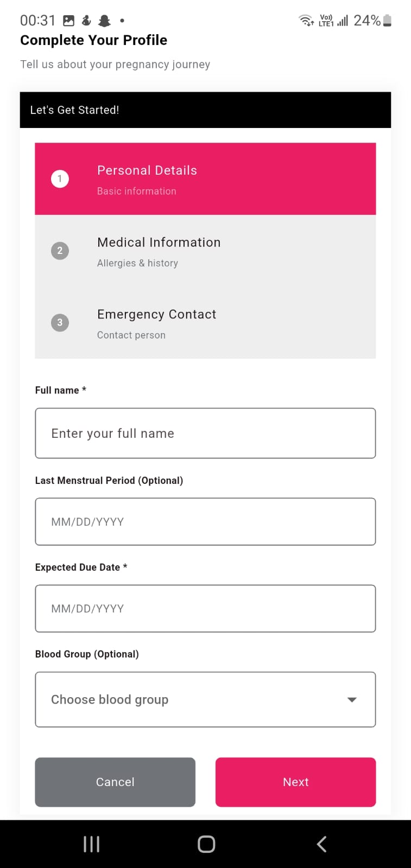Tap the battery icon in status bar
The height and width of the screenshot is (868, 411).
pos(387,21)
